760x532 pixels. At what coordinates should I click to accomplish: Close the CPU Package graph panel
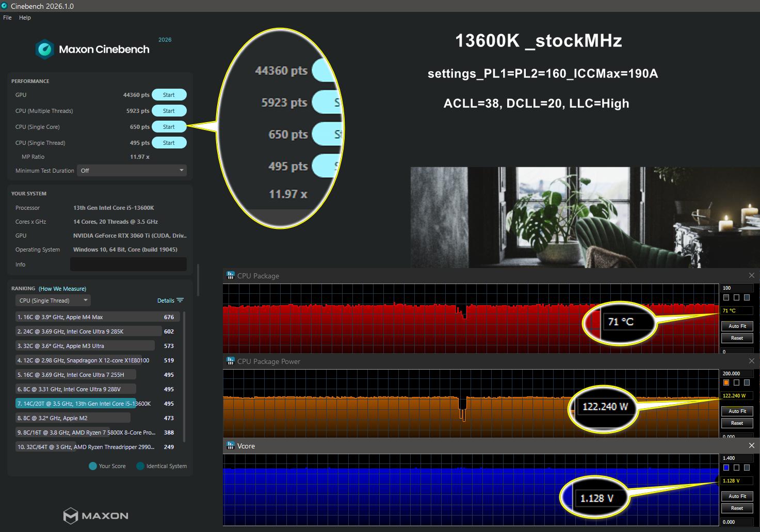pos(751,276)
